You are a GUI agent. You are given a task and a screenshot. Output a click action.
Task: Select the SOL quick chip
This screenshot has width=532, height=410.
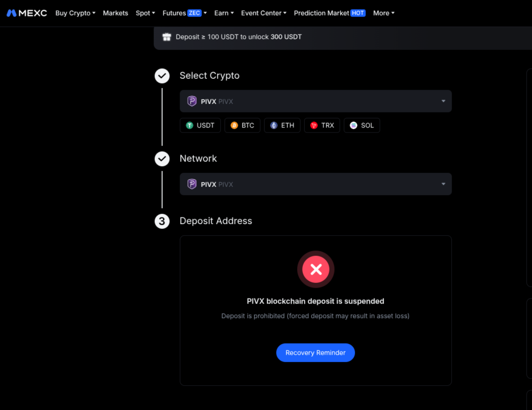point(361,125)
